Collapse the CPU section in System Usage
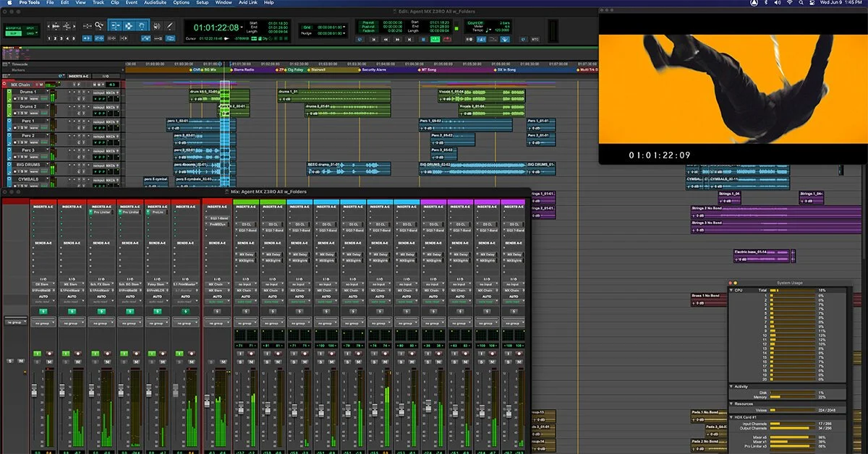 pos(731,290)
